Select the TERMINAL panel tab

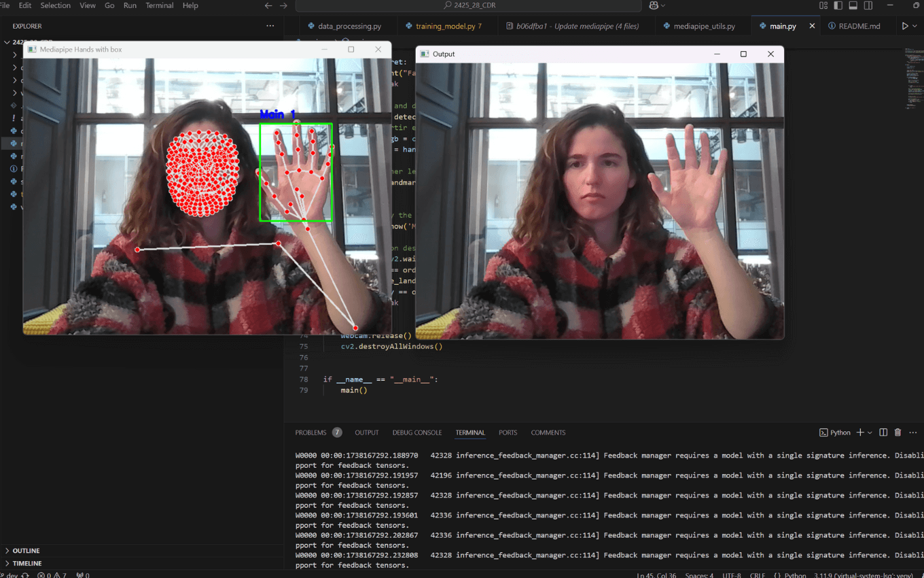[x=470, y=432]
